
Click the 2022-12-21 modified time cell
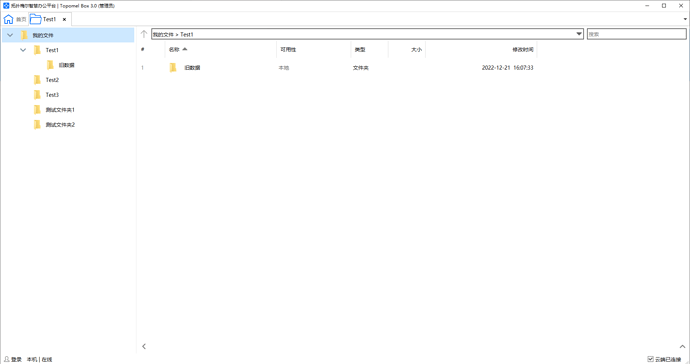click(507, 68)
